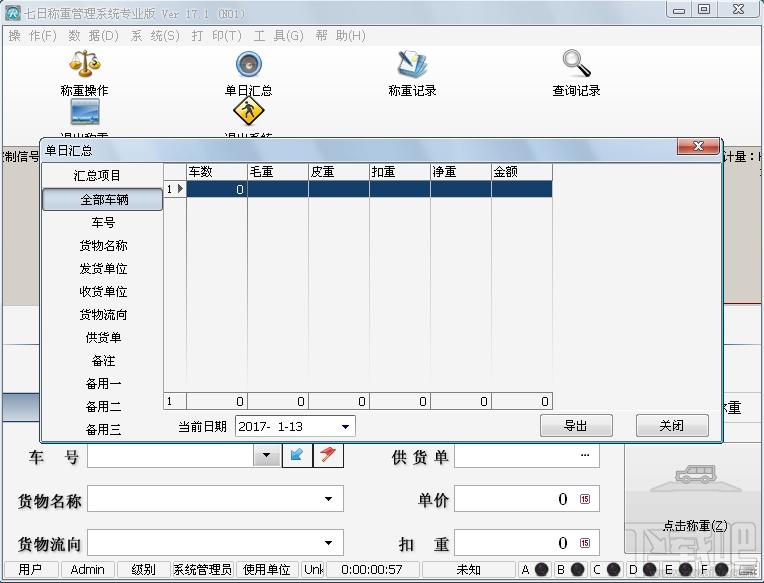
Task: Open the 工具(G) menu
Action: 278,36
